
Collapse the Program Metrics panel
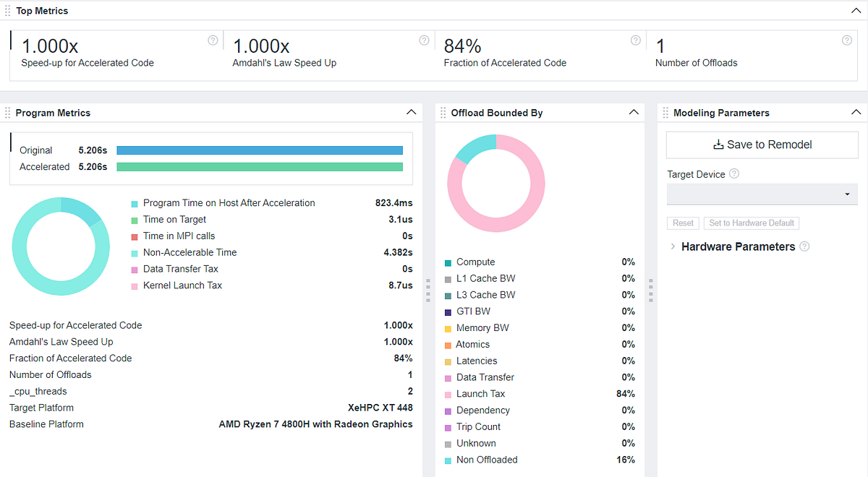tap(412, 113)
